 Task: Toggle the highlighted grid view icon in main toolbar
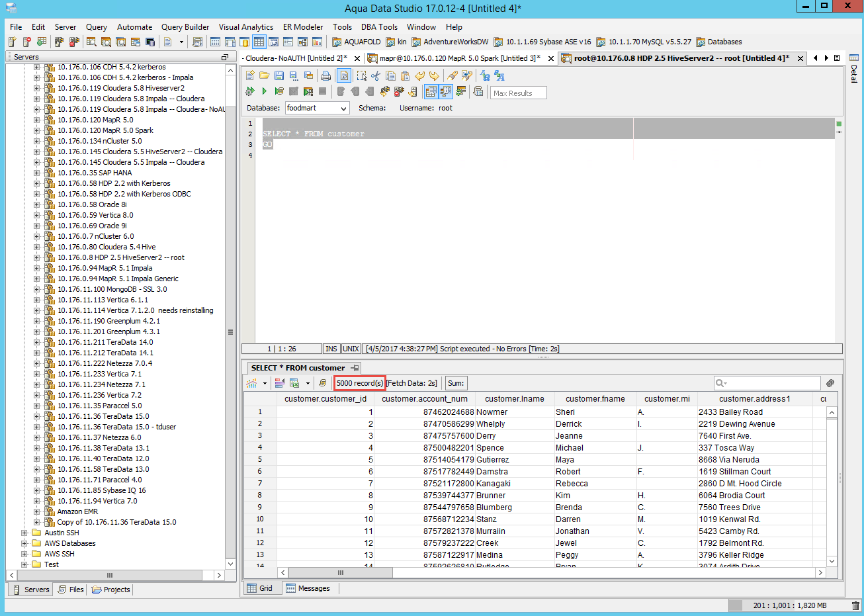259,42
